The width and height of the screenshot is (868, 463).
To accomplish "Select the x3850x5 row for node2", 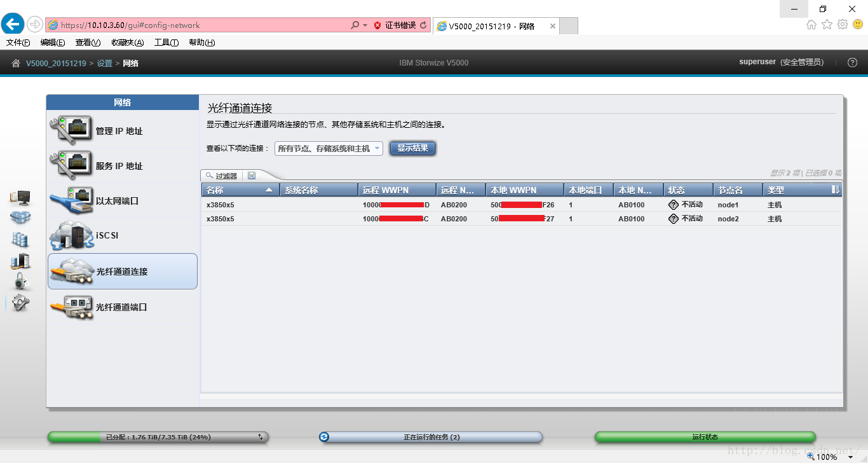I will point(522,219).
